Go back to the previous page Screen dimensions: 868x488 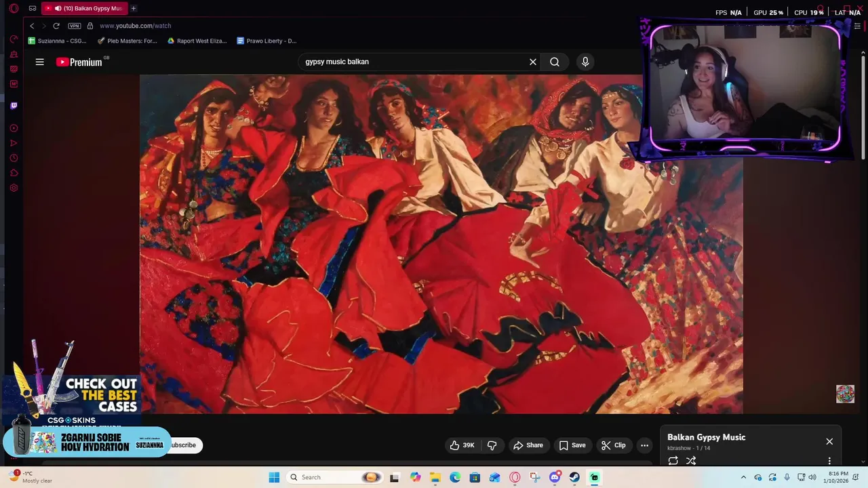click(x=31, y=26)
